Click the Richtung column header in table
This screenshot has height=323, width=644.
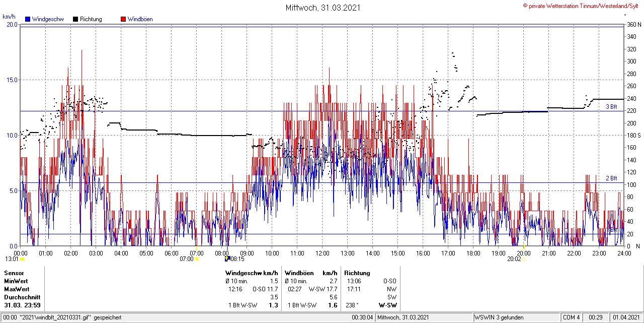coord(358,273)
